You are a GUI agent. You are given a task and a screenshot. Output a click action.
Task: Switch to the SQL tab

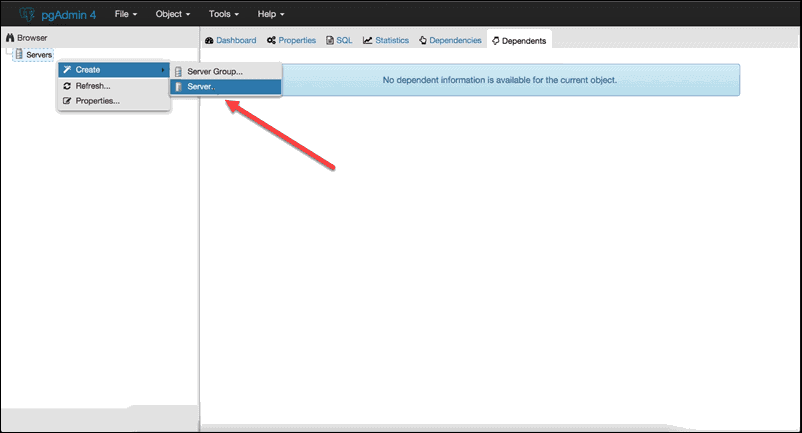[339, 40]
